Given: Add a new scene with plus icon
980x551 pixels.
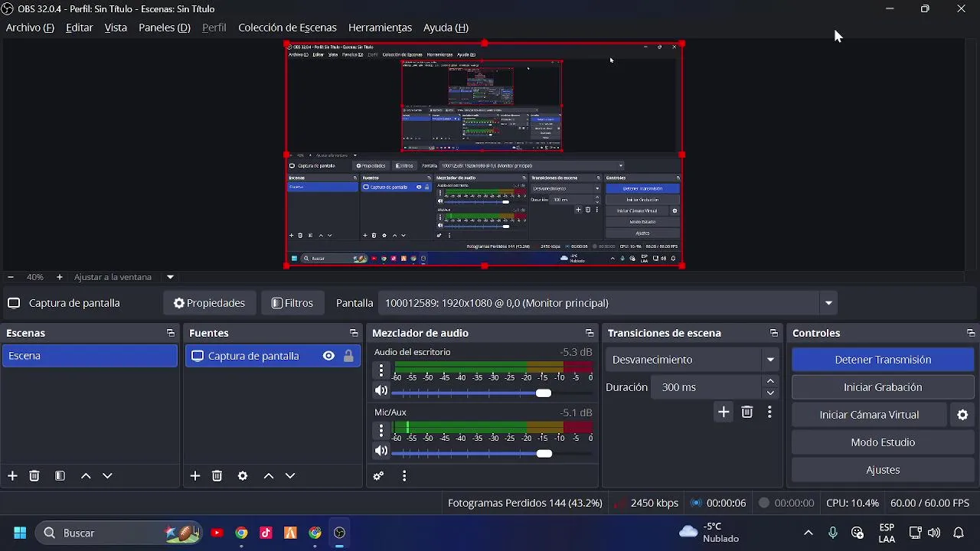Looking at the screenshot, I should [x=12, y=476].
